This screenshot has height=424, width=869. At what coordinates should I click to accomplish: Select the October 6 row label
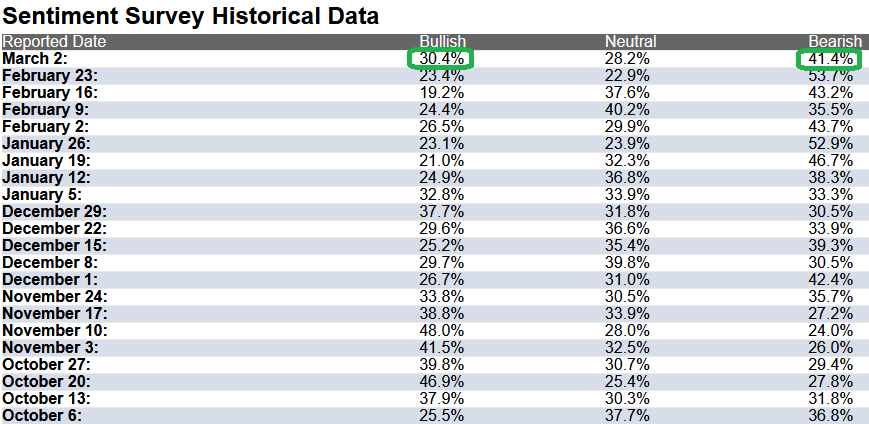pyautogui.click(x=42, y=416)
